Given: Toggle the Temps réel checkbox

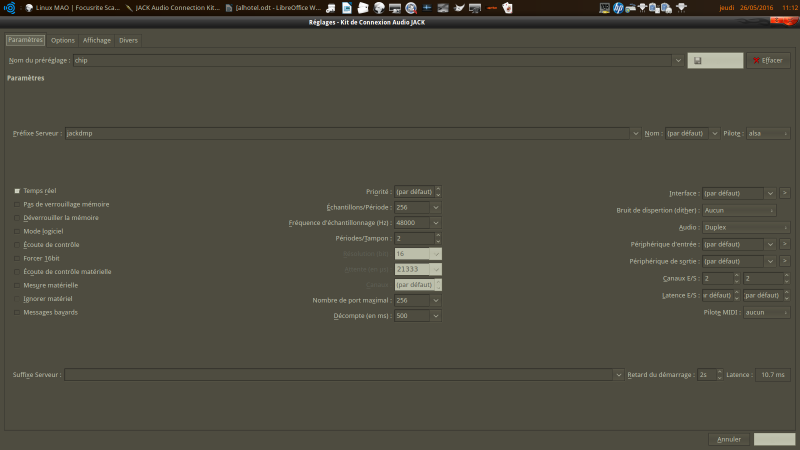Looking at the screenshot, I should [x=17, y=191].
